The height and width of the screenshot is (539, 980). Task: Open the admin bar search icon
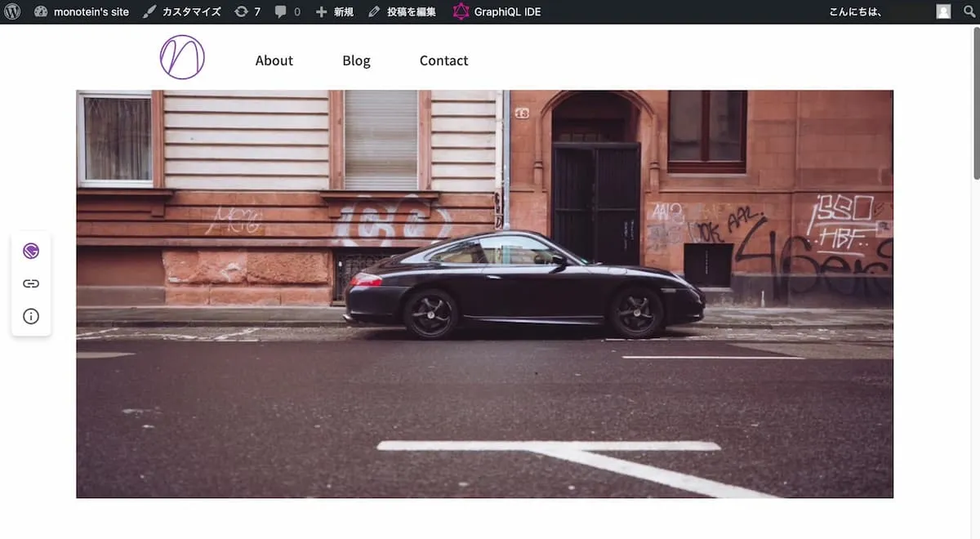969,11
